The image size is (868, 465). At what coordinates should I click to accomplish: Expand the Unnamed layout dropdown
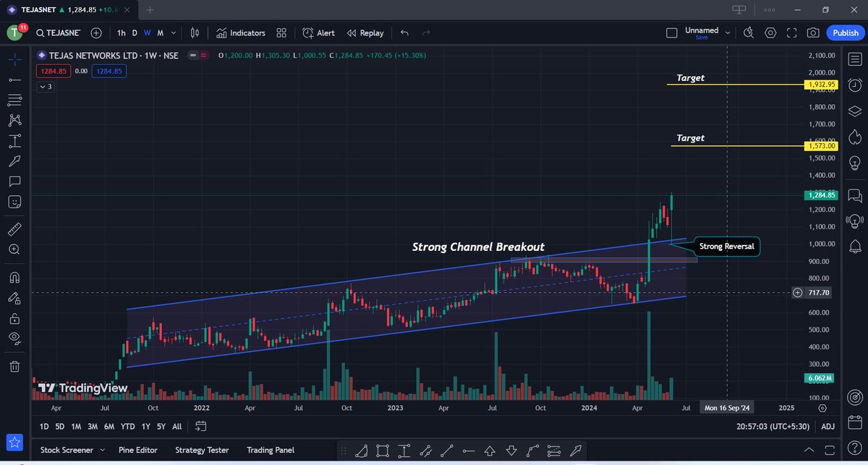pos(728,33)
